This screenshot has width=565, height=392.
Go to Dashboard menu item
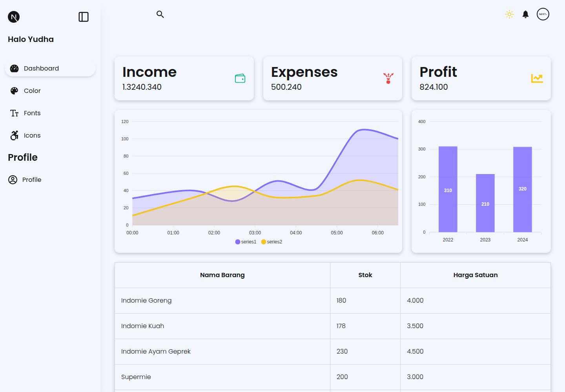50,68
